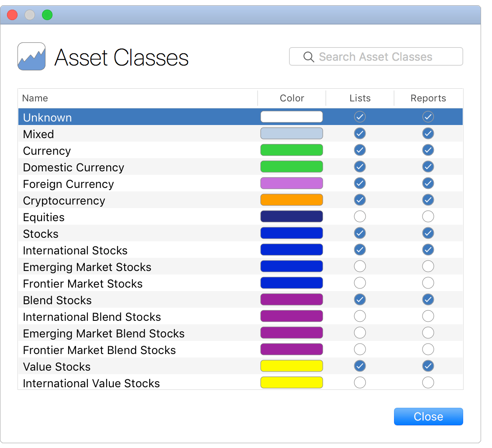Toggle Lists for Blend Stocks
The width and height of the screenshot is (492, 448).
click(359, 299)
